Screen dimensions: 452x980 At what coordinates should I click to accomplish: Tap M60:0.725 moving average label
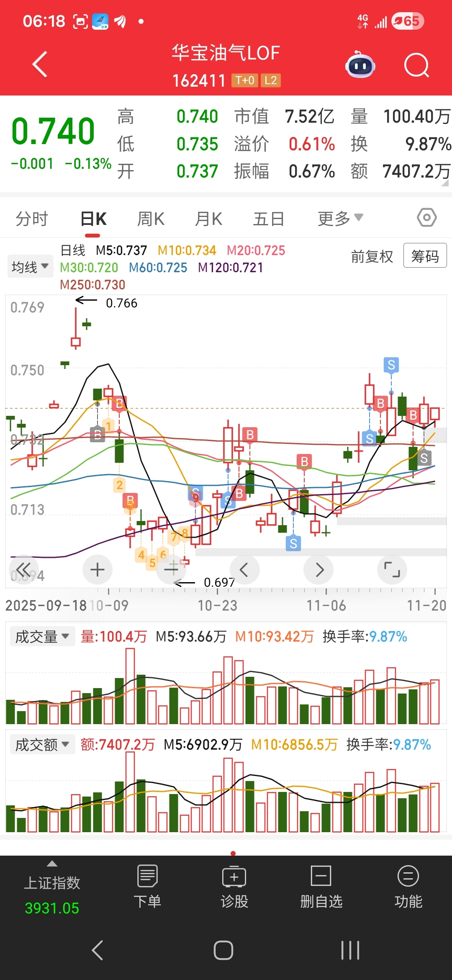click(x=158, y=268)
